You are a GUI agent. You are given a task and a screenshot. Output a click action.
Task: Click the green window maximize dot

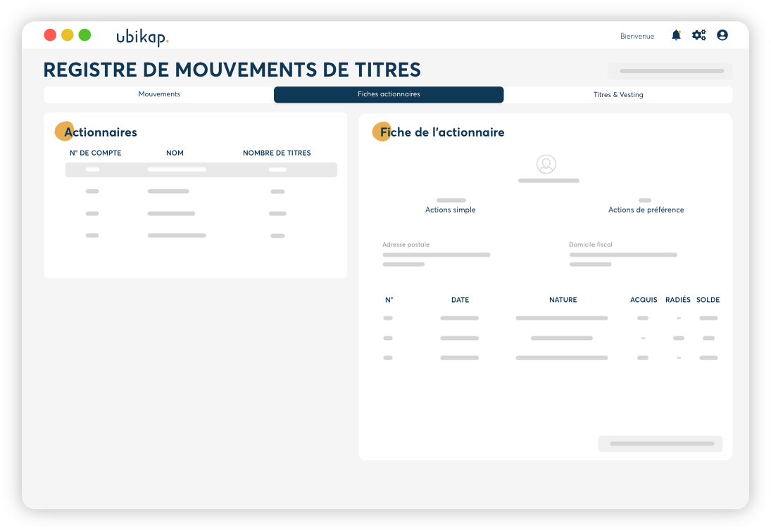pos(84,34)
